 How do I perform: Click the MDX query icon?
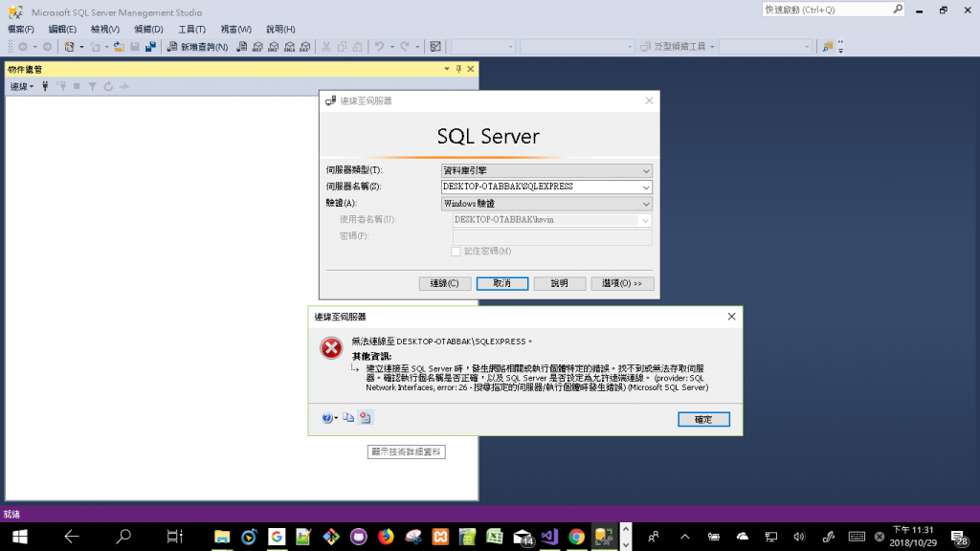257,47
